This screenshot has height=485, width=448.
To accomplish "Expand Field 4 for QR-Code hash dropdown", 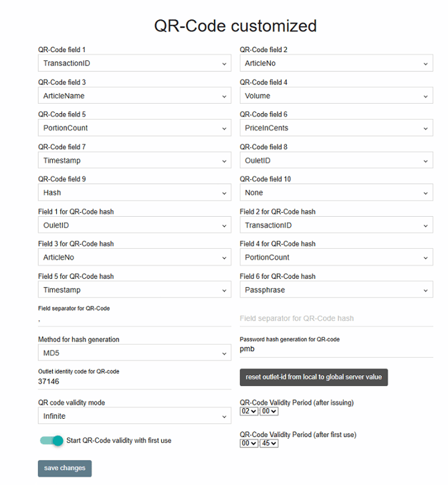I will click(x=336, y=258).
